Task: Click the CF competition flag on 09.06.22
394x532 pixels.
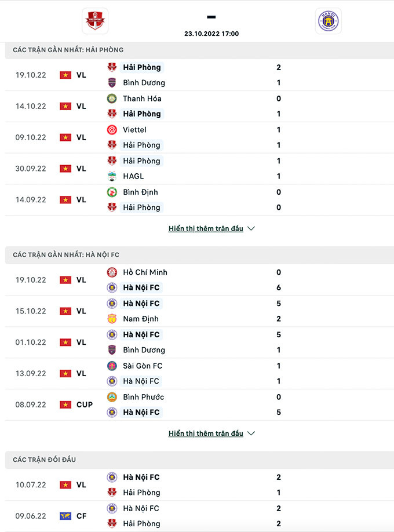Action: coord(65,516)
